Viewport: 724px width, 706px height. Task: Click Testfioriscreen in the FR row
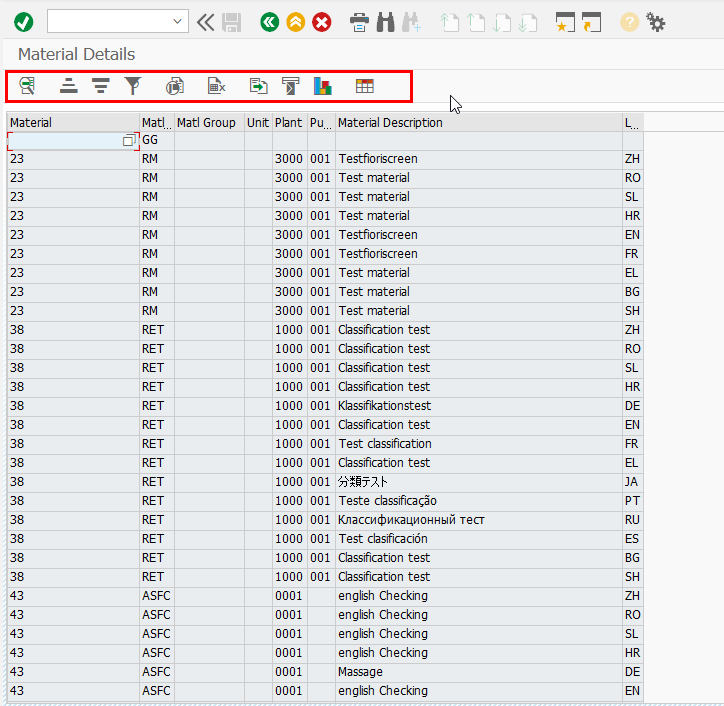pyautogui.click(x=378, y=254)
